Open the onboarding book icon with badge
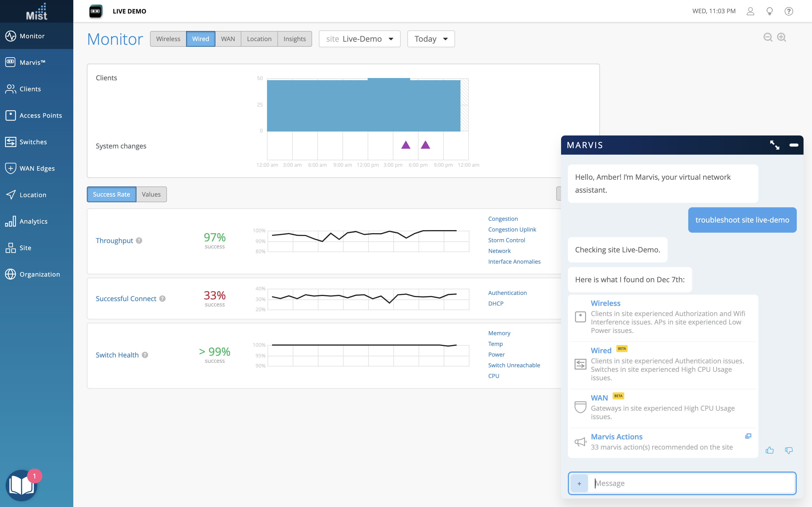 (21, 485)
